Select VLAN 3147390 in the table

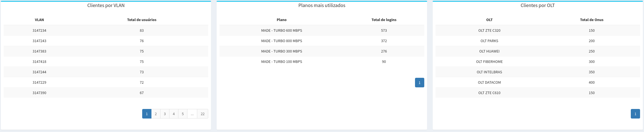pyautogui.click(x=39, y=93)
